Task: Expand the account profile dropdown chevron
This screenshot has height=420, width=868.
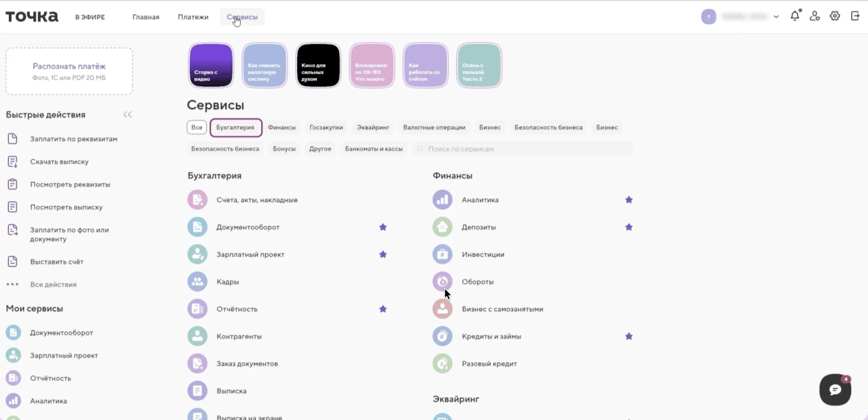Action: click(776, 17)
